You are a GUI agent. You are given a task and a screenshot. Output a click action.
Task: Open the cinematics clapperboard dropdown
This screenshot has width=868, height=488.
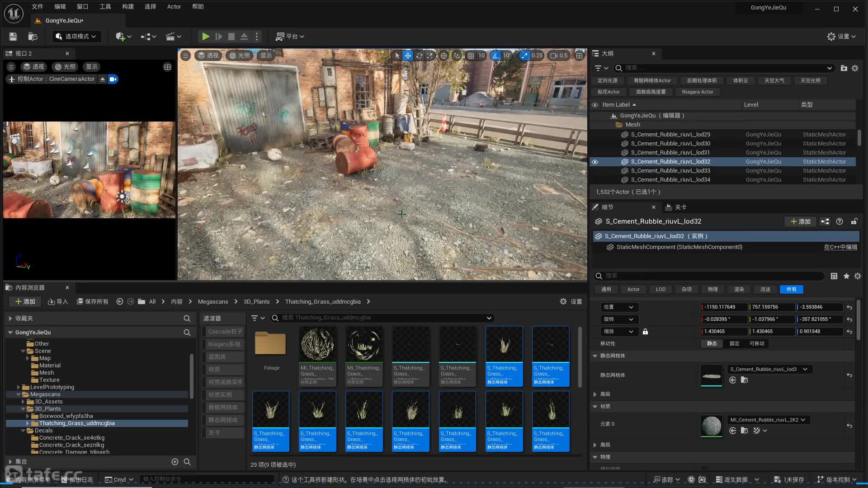coord(174,37)
